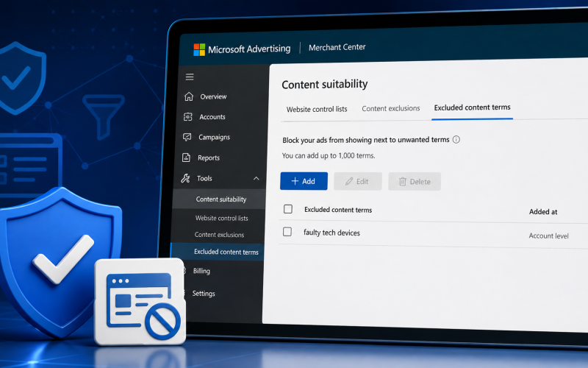Click the Overview home icon
The width and height of the screenshot is (588, 368).
coord(189,96)
